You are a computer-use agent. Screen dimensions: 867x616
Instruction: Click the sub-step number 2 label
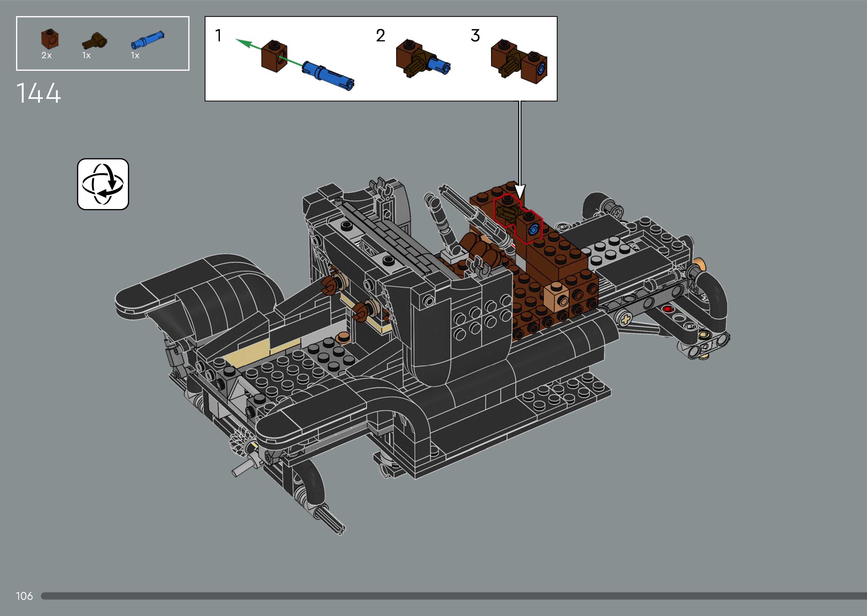pos(380,36)
